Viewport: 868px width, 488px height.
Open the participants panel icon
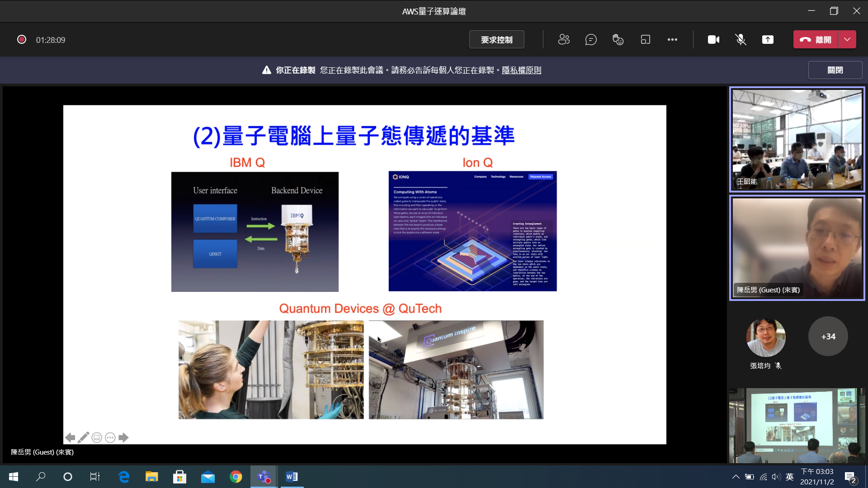pyautogui.click(x=564, y=40)
